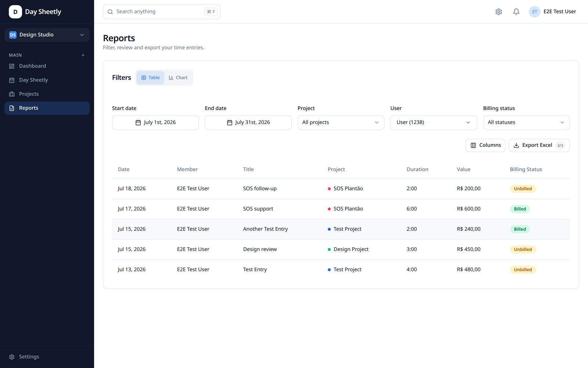Click the R$ 200,00 value
Image resolution: width=588 pixels, height=368 pixels.
point(469,189)
